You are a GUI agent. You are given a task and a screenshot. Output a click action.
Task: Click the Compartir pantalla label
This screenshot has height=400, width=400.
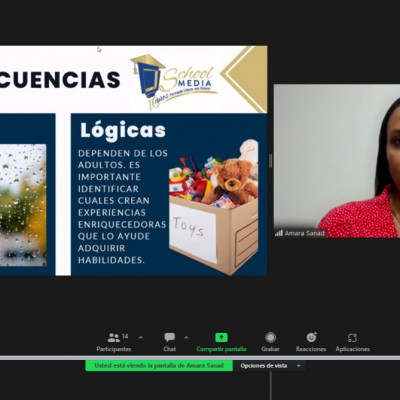coord(221,349)
